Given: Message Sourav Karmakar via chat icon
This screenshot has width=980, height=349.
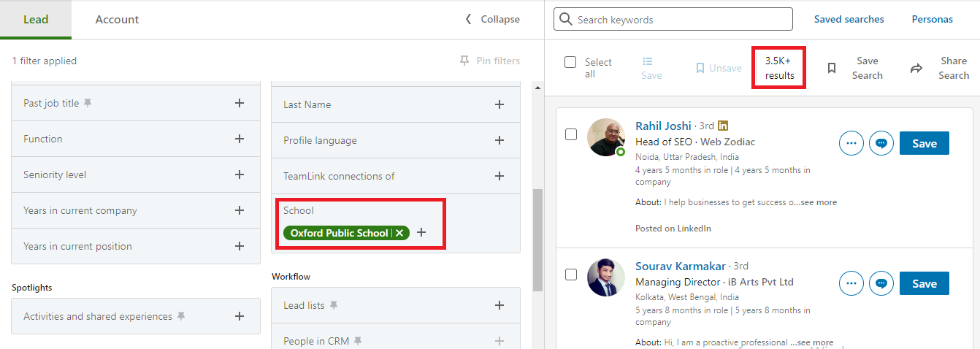Looking at the screenshot, I should pos(882,283).
